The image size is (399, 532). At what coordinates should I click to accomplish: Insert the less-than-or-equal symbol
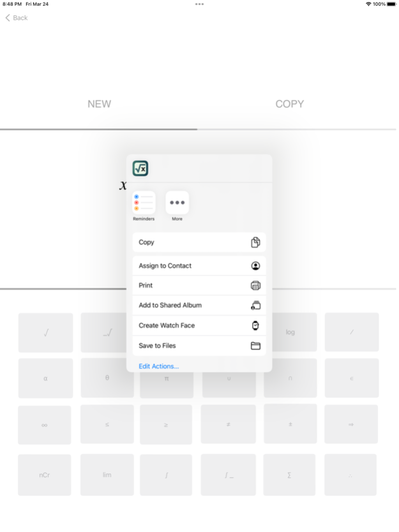(x=107, y=424)
